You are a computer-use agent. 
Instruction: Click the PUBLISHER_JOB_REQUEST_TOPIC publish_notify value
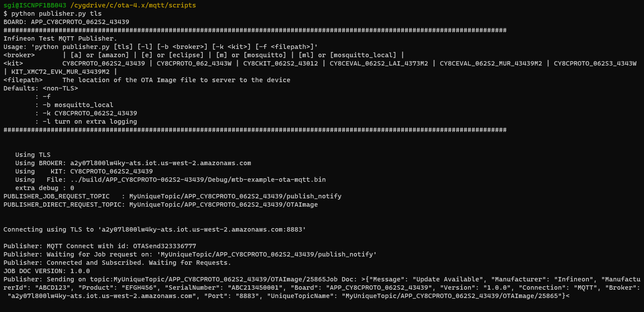pos(235,196)
